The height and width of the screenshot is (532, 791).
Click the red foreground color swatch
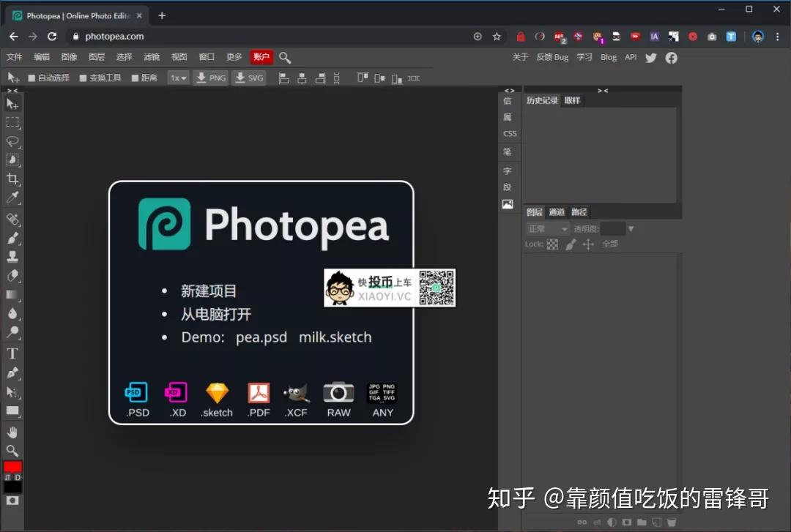point(12,467)
